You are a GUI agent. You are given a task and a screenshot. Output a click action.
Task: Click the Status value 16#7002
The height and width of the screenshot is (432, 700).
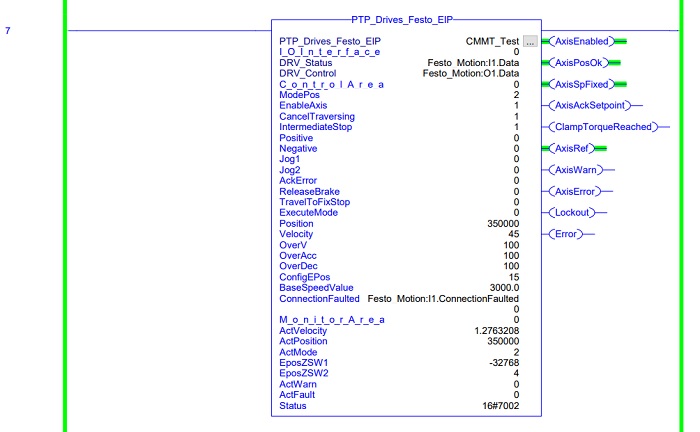coord(500,406)
